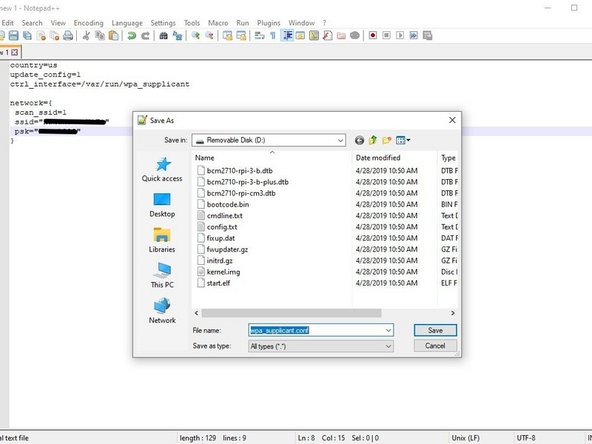Image resolution: width=592 pixels, height=444 pixels.
Task: Click the Zoom Out magnifier icon
Action: pyautogui.click(x=209, y=35)
